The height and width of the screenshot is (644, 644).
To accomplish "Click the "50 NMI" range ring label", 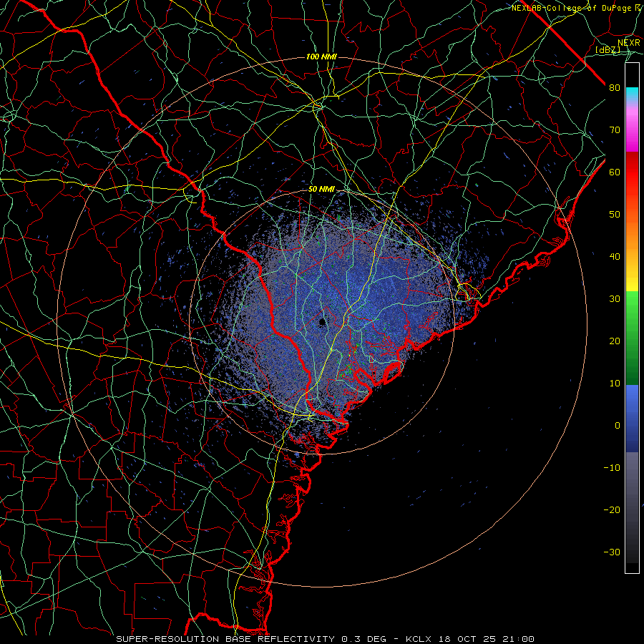I will [x=321, y=190].
